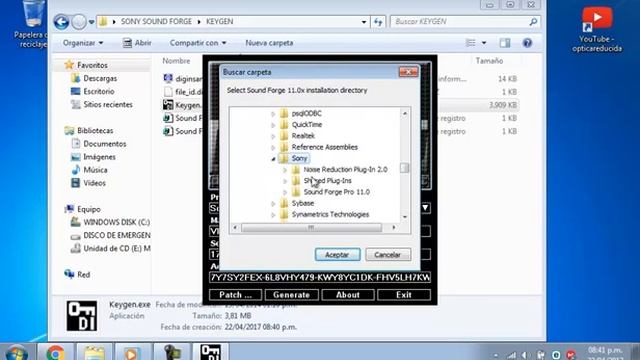Click Sitios recientes in Favoritos
Screen dimensions: 640x360
pyautogui.click(x=108, y=104)
